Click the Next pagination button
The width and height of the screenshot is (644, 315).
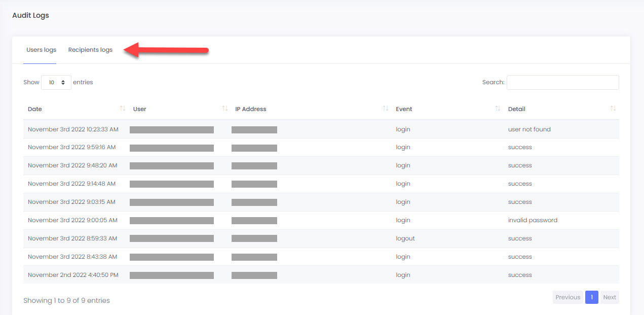coord(610,297)
